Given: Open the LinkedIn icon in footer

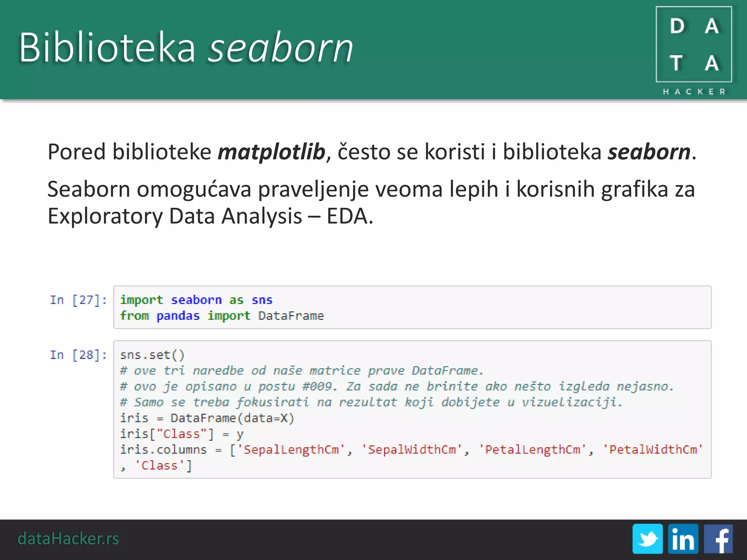Looking at the screenshot, I should 683,539.
